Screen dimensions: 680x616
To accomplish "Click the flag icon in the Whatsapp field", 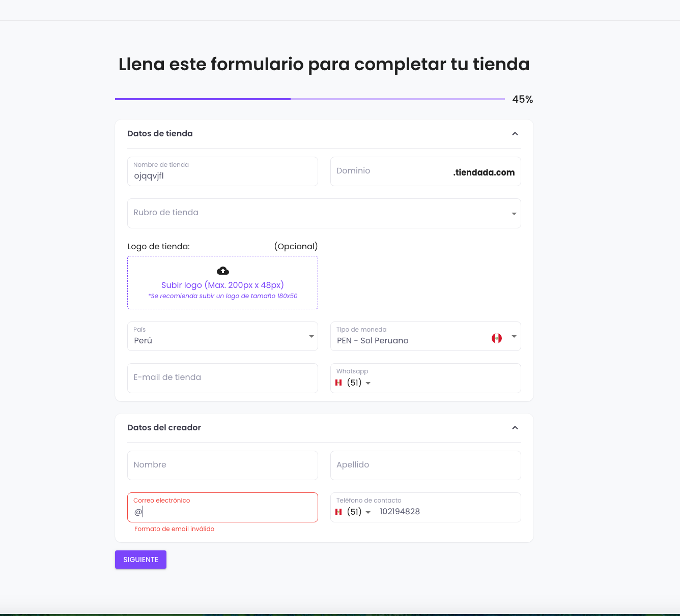I will [x=338, y=383].
